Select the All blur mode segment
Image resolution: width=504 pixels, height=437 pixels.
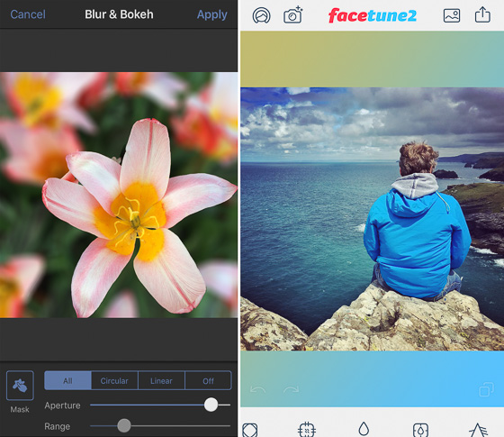coord(67,380)
